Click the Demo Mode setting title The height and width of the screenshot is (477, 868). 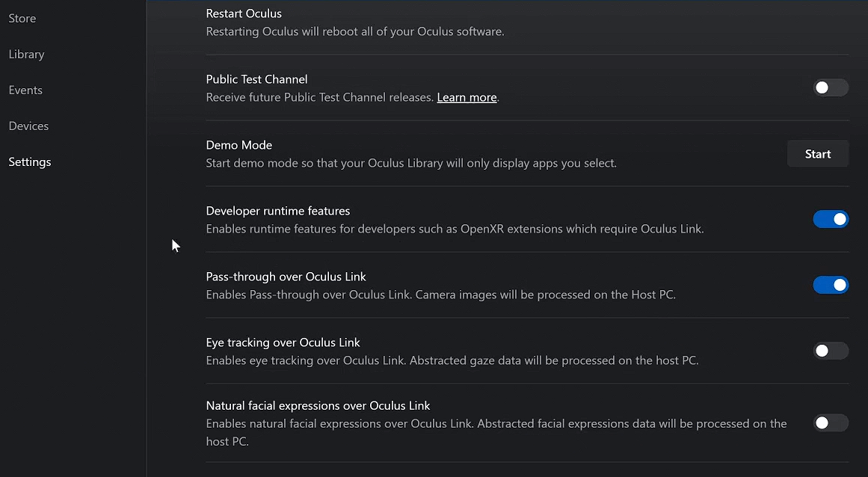(x=239, y=145)
